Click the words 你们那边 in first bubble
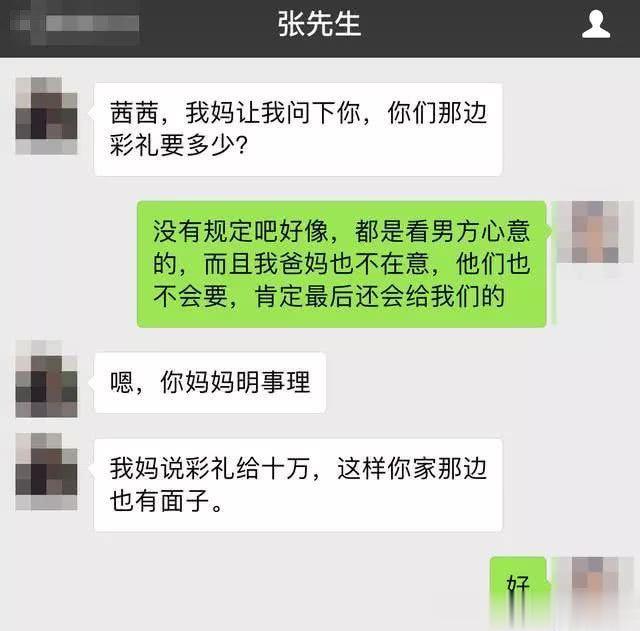This screenshot has width=640, height=631. [437, 113]
